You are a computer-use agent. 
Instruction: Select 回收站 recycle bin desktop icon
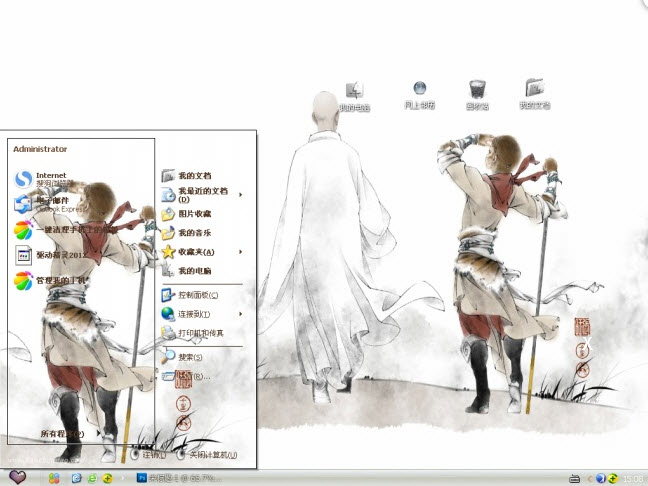click(x=477, y=95)
